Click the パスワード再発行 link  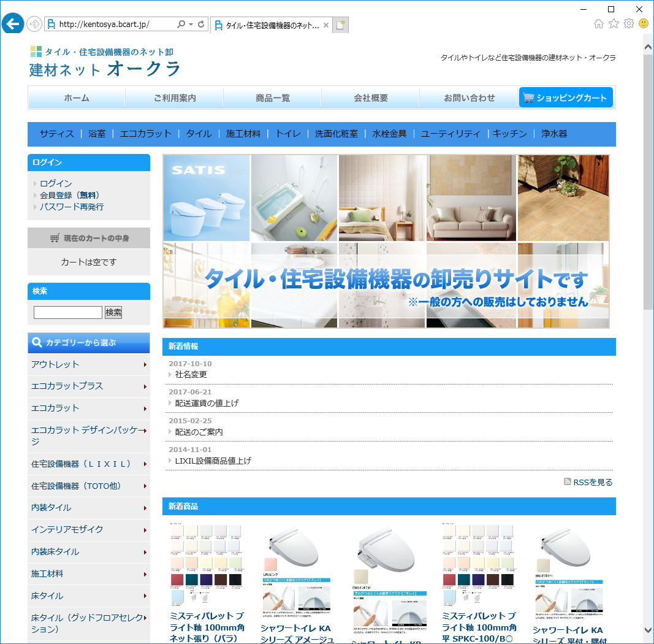(72, 207)
